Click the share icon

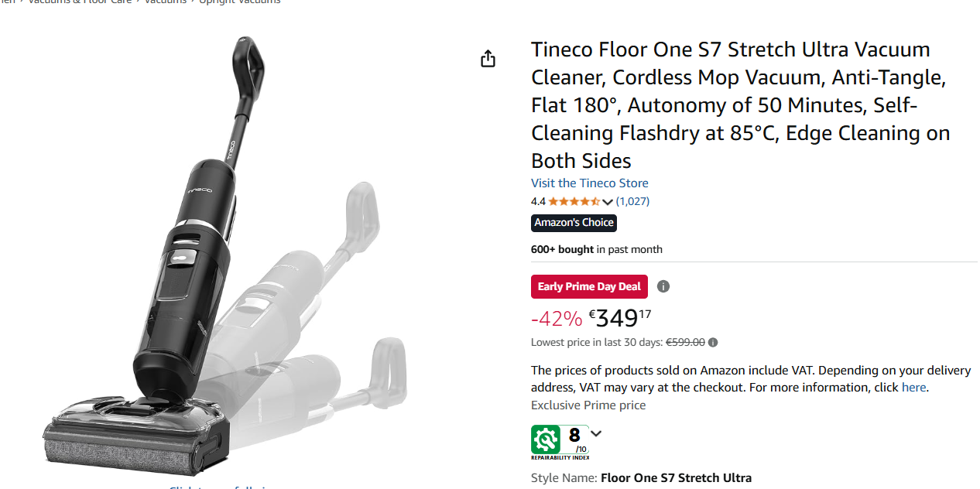click(x=488, y=59)
